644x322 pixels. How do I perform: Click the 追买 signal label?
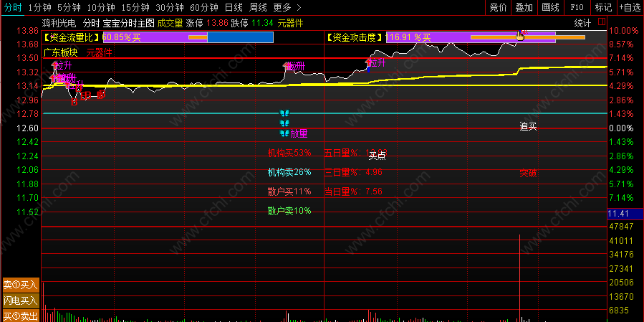click(528, 127)
